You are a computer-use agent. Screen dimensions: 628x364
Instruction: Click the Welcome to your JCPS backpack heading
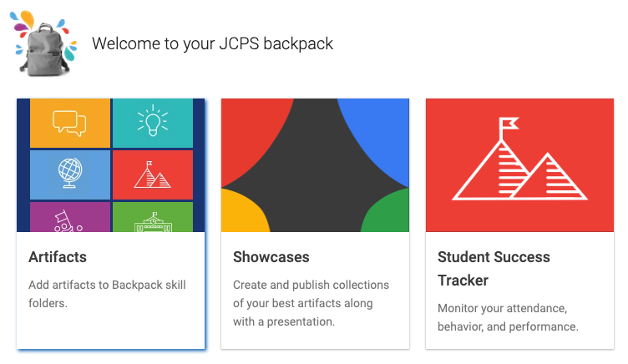tap(212, 43)
